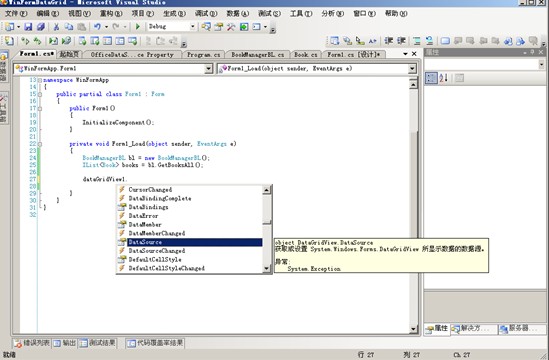Click the IntelliSense list scrollbar thumb
Viewport: 549px width, 360px height.
coord(266,209)
